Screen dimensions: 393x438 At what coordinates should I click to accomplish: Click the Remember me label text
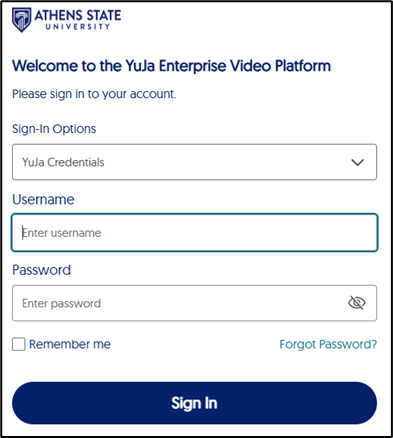(x=70, y=344)
